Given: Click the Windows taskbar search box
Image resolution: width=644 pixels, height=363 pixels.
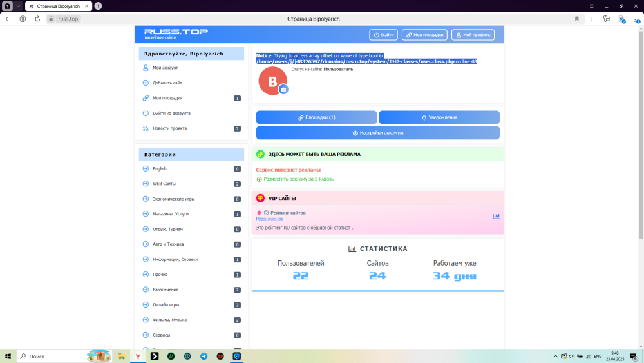Looking at the screenshot, I should click(x=52, y=356).
